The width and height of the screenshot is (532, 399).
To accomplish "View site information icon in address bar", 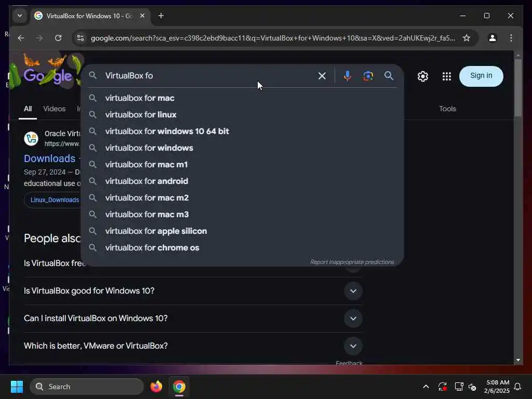I will 81,38.
